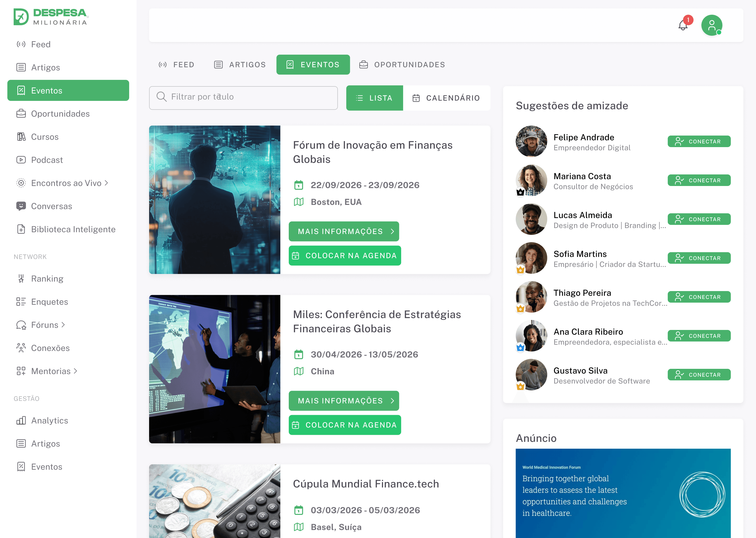Click Colocar na Agenda for China event

tap(345, 425)
